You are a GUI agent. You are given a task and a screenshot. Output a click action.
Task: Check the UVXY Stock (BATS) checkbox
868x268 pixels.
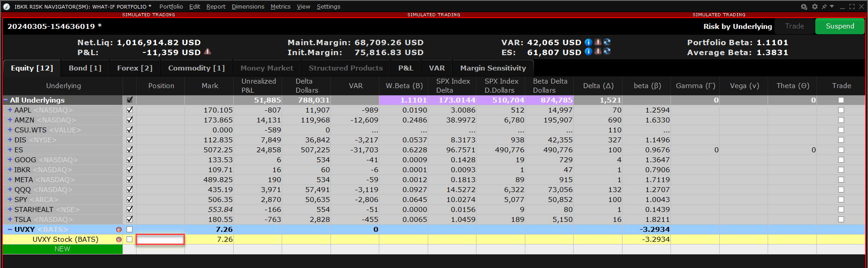tap(130, 240)
